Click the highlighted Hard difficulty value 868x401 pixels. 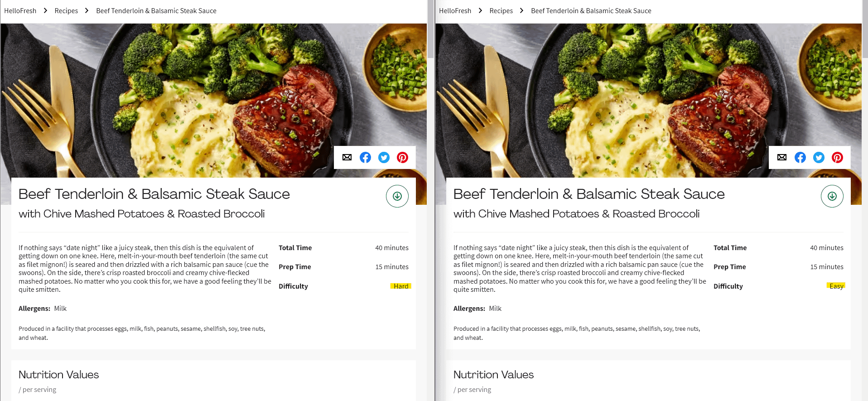(x=401, y=286)
